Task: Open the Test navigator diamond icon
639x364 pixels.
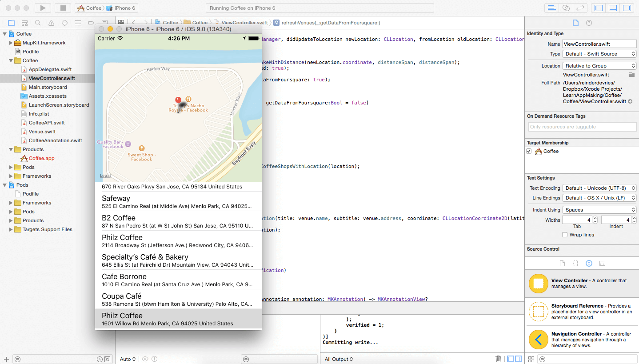Action: [64, 23]
